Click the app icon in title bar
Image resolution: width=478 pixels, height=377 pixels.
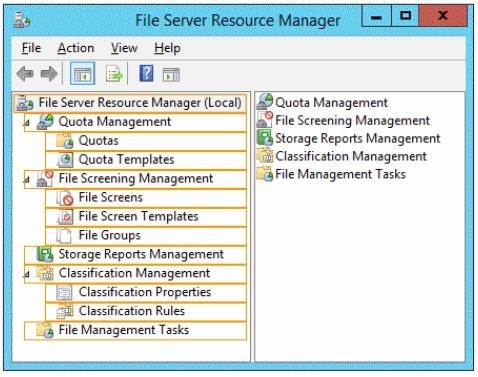click(22, 20)
